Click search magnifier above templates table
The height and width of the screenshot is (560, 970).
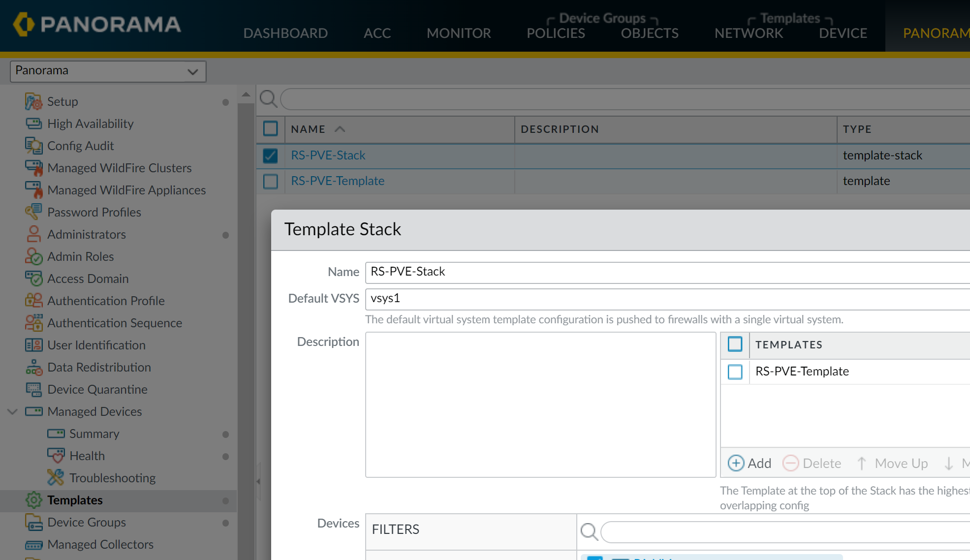pos(268,99)
